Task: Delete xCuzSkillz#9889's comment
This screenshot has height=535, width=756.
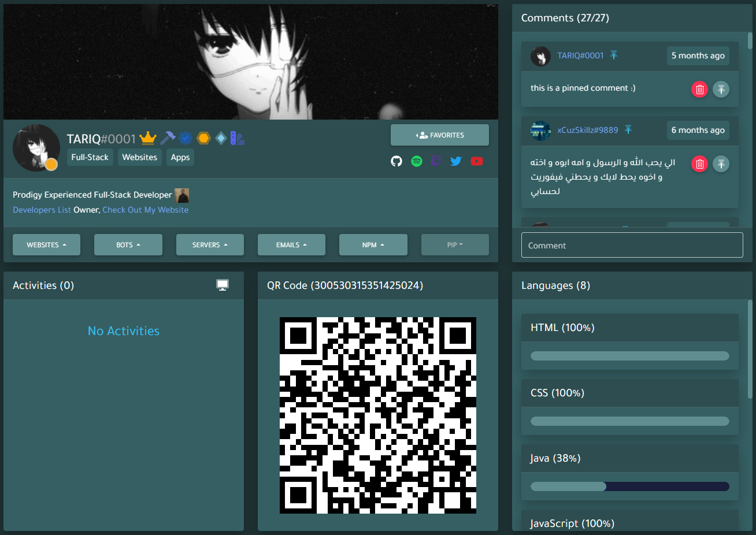Action: (699, 164)
